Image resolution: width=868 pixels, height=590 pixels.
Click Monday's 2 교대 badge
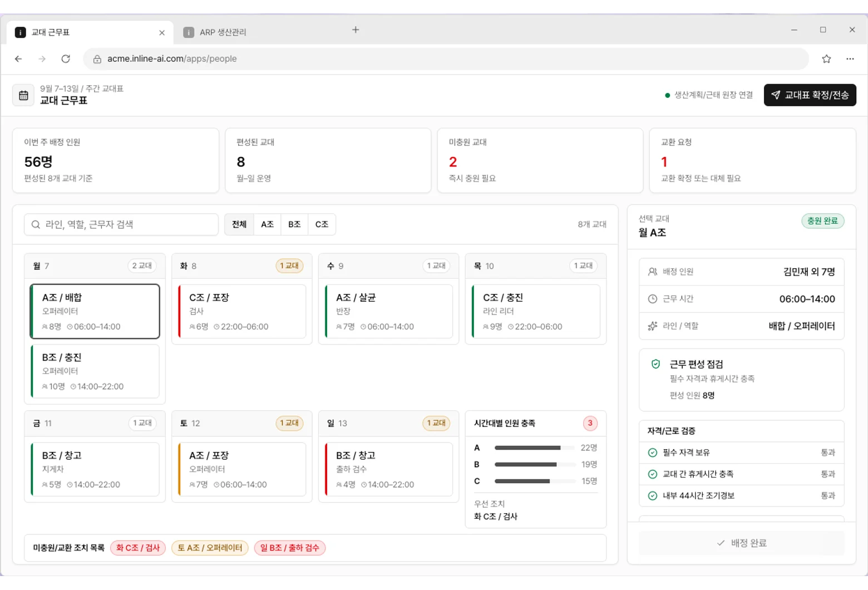click(x=142, y=265)
